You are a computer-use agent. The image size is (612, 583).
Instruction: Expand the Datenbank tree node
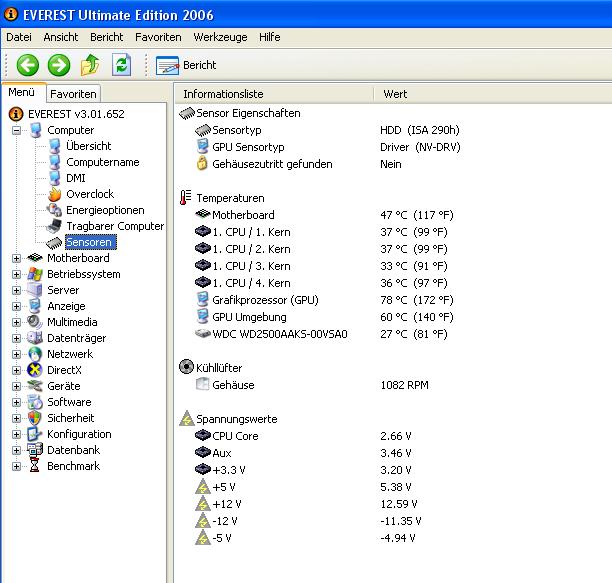[16, 450]
